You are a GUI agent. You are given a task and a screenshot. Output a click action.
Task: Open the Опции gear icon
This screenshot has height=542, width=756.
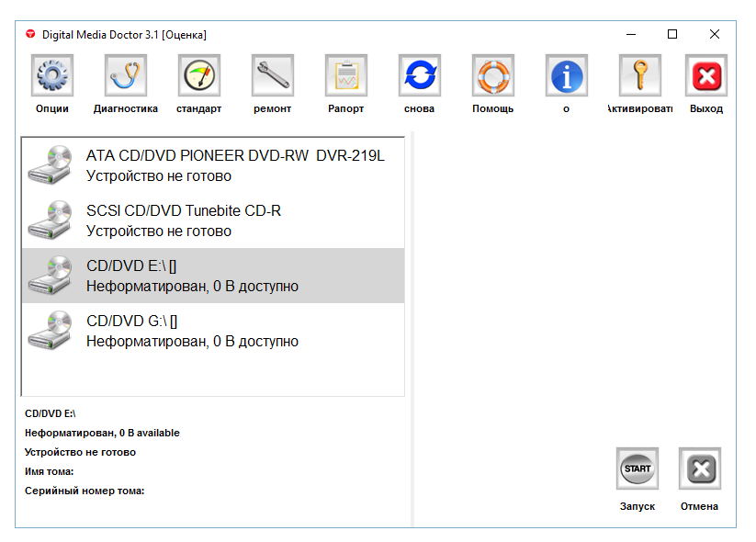(52, 75)
